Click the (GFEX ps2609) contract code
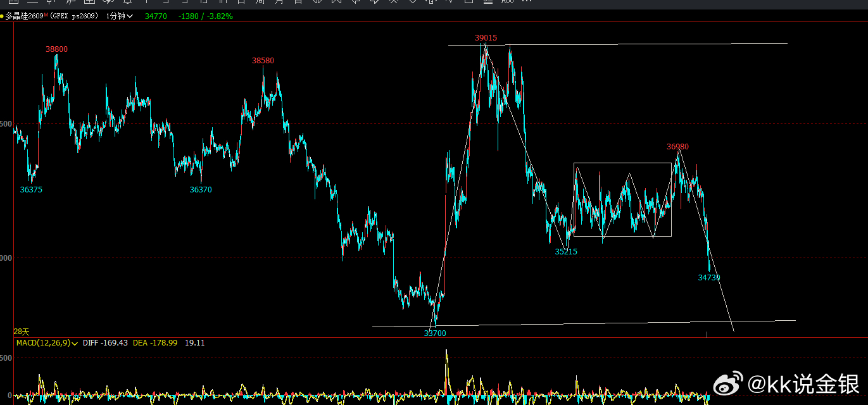The height and width of the screenshot is (405, 868). 73,16
